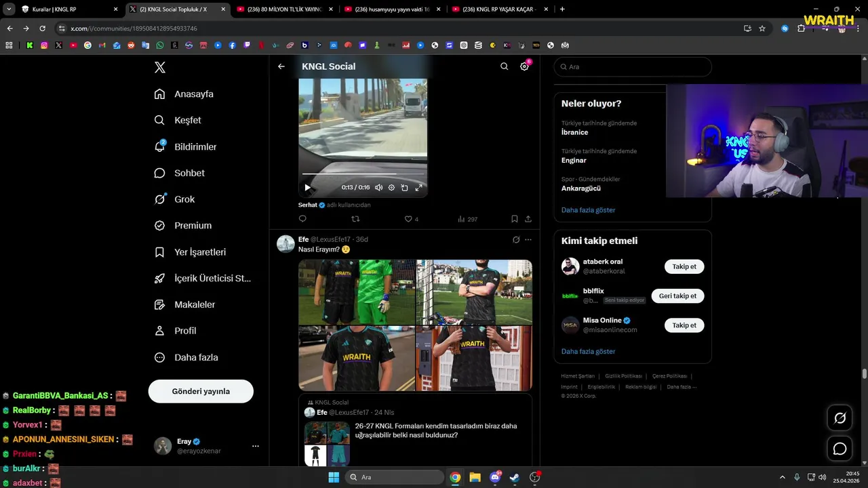Open İçerik Üreticisi studio
The height and width of the screenshot is (488, 868).
click(x=202, y=279)
